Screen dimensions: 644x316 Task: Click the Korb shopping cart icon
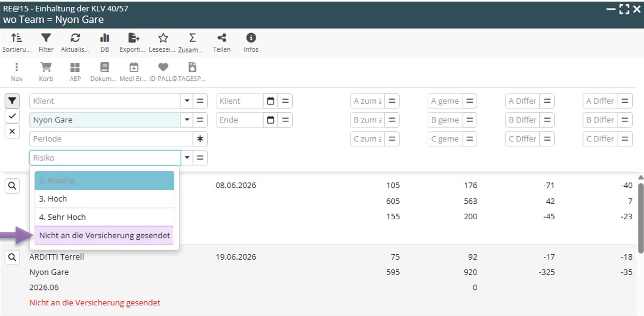click(x=46, y=72)
